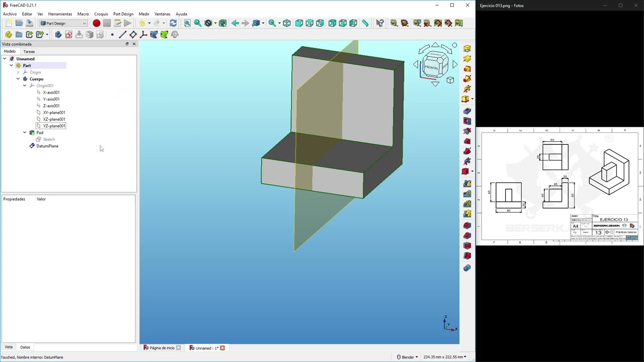
Task: Click the fit selection magnifier icon
Action: (x=198, y=23)
